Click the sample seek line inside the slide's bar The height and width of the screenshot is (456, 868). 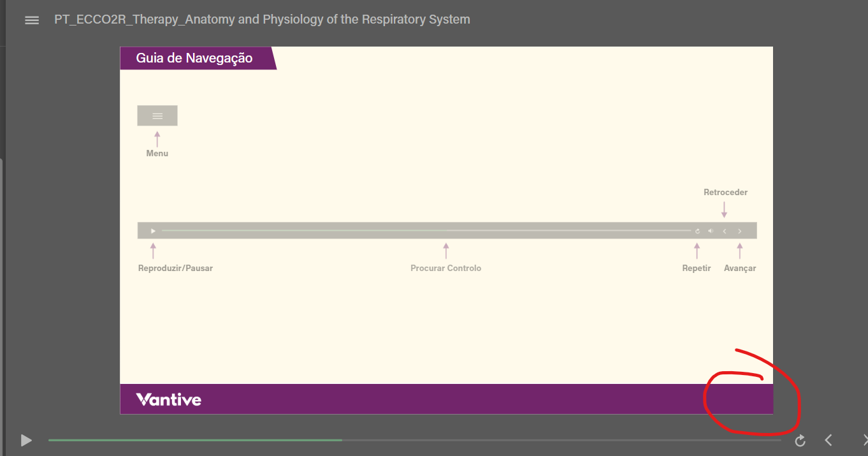426,230
